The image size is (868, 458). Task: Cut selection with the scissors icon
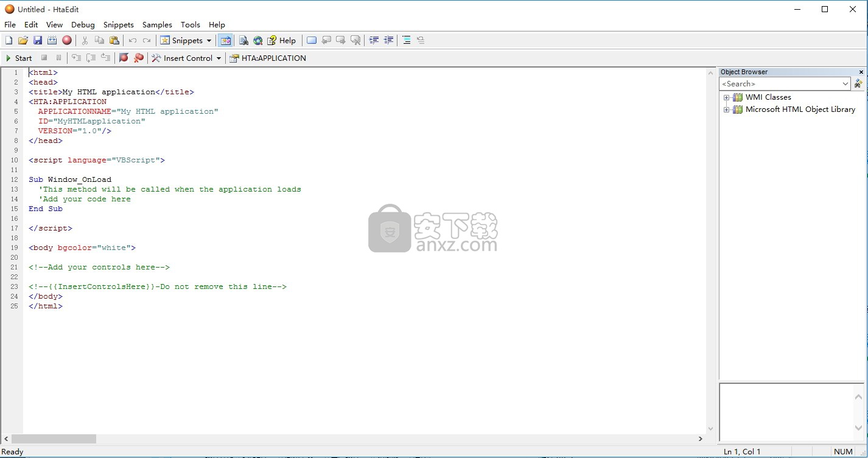(85, 41)
